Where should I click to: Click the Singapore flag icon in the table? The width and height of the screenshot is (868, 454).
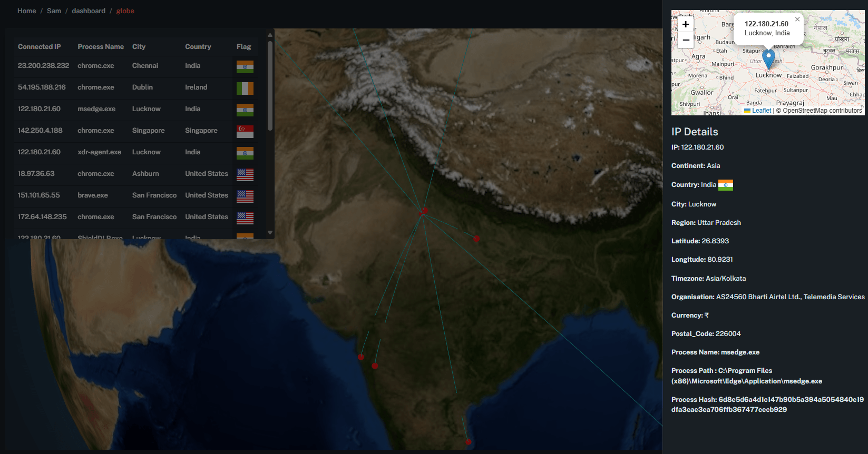tap(245, 131)
